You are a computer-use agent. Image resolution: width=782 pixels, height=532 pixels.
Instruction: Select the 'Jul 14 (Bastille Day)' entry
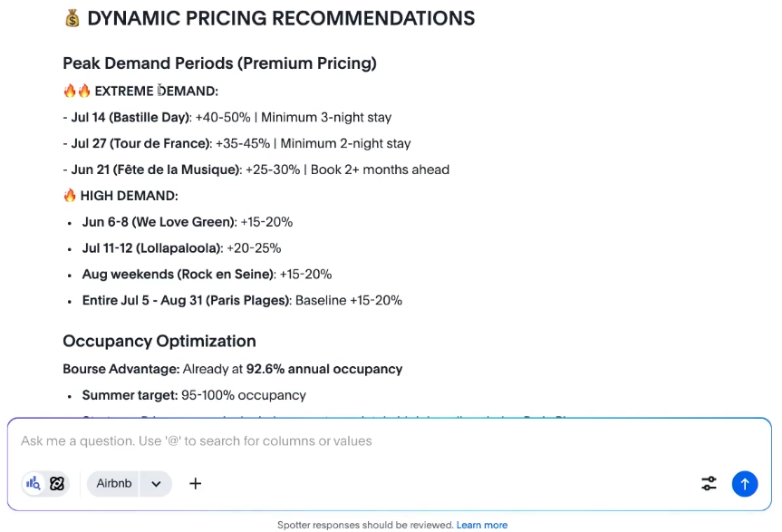coord(130,117)
